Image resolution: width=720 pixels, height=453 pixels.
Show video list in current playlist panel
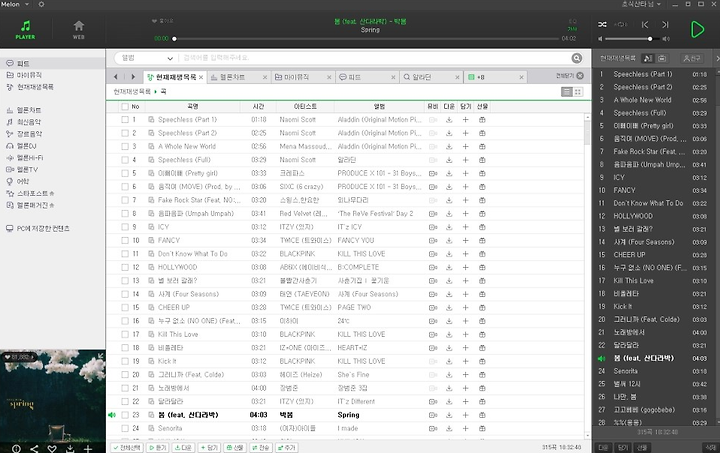point(662,58)
